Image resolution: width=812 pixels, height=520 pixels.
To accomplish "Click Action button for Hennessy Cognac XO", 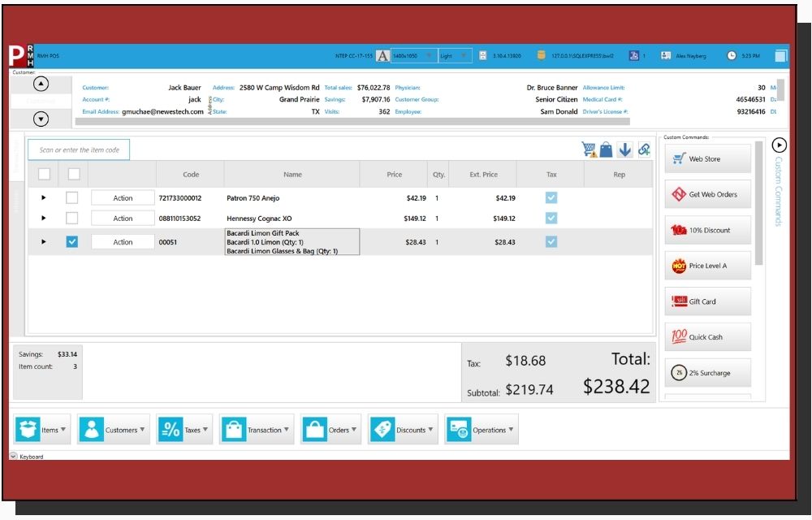I will click(123, 218).
